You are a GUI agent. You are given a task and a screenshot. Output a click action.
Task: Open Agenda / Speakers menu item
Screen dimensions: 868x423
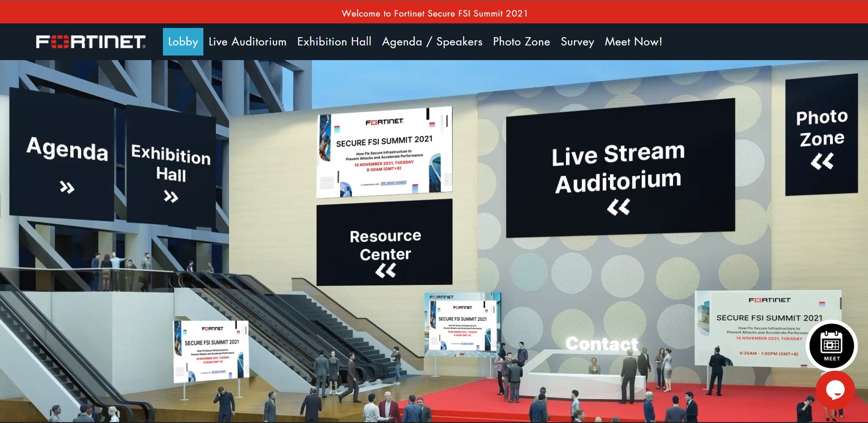point(432,42)
